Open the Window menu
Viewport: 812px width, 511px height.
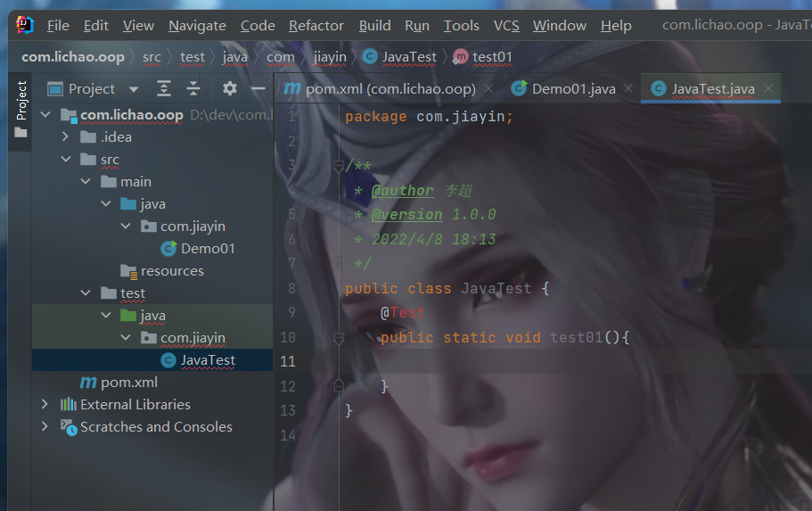(559, 25)
